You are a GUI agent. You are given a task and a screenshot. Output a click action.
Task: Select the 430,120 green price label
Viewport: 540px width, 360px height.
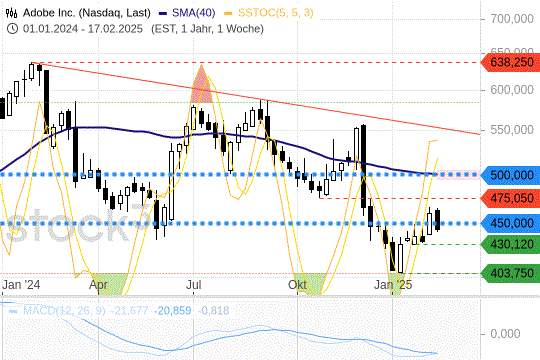(511, 244)
